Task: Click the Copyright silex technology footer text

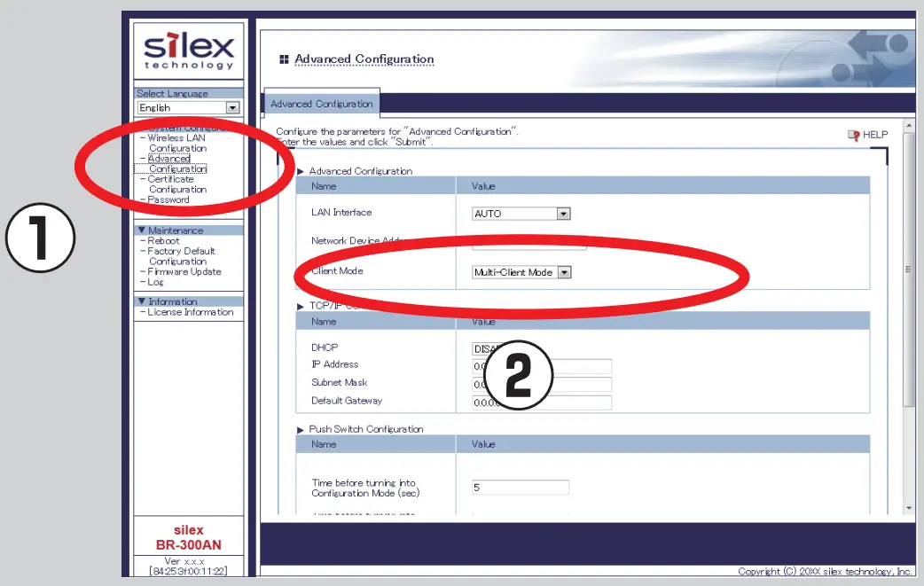Action: tap(825, 571)
